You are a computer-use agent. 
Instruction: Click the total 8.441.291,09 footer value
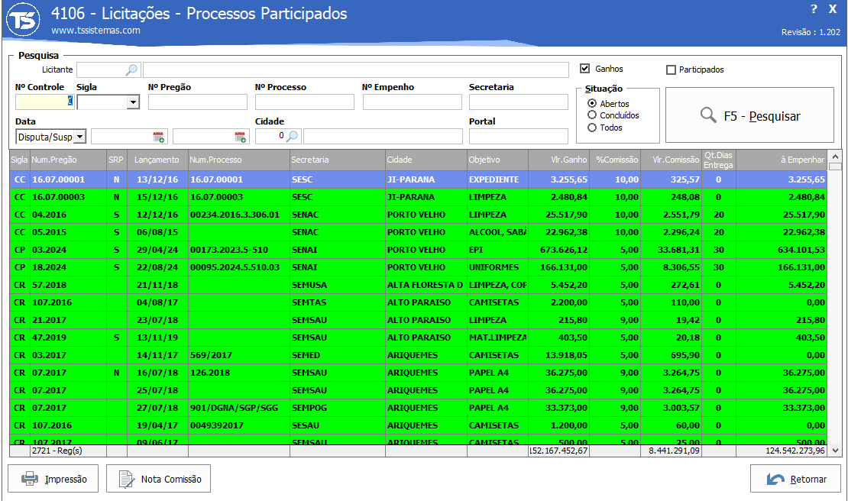tap(672, 451)
